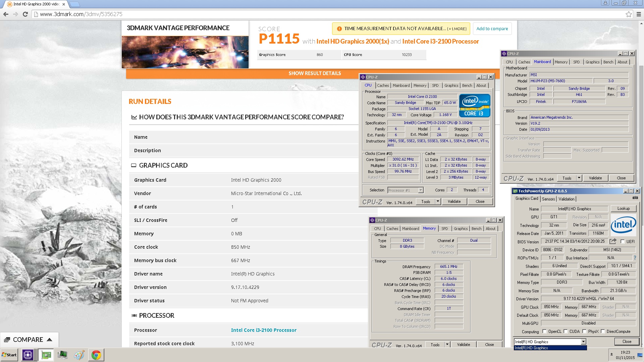Click the GPU-Z window title icon
This screenshot has height=362, width=644.
pos(515,191)
